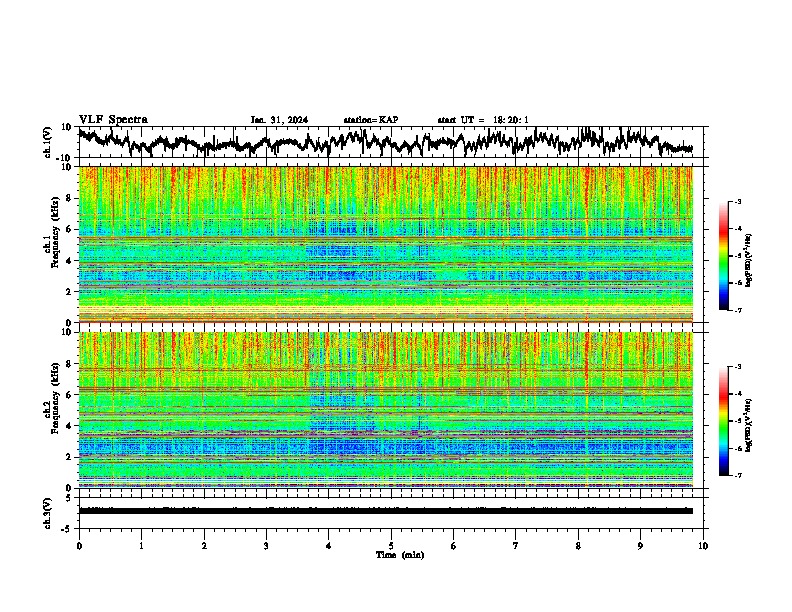
Task: Click the '-3' label on ch.1 color bar
Action: 738,201
